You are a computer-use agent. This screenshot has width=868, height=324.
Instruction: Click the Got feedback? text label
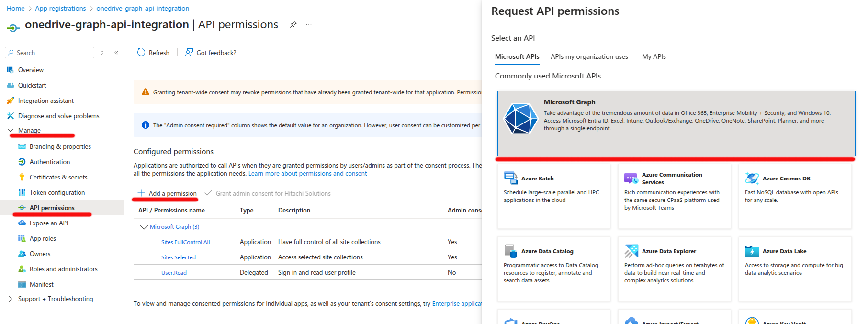click(216, 53)
